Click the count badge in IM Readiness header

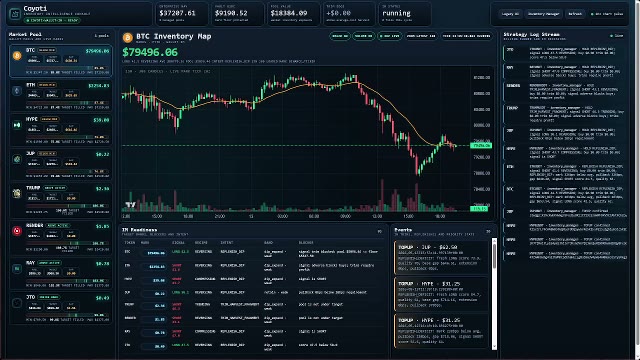point(380,231)
